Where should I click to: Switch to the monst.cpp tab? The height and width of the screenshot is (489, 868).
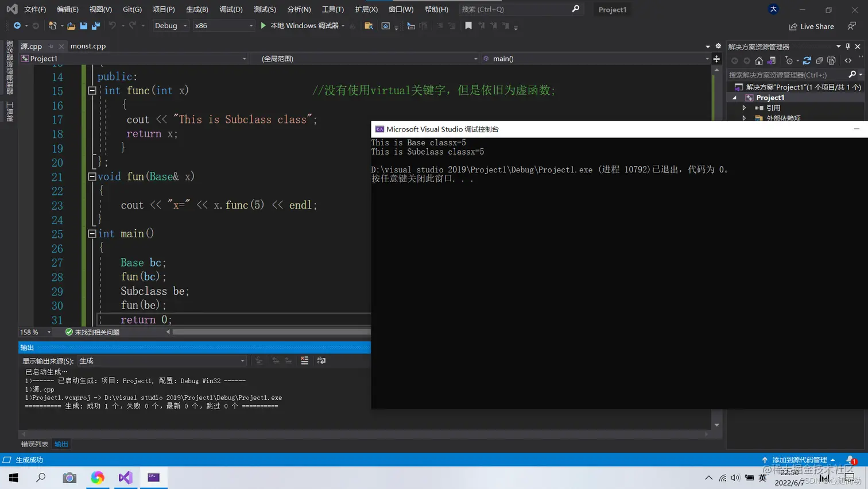pos(88,46)
